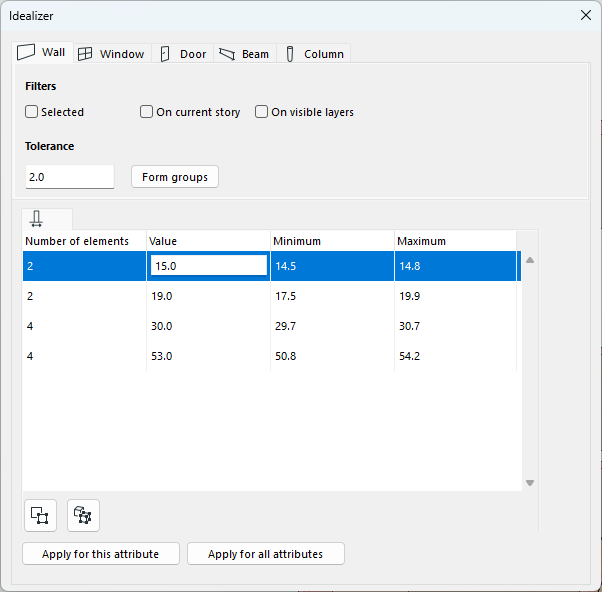Go to the Column tab
602x592 pixels.
(x=314, y=54)
